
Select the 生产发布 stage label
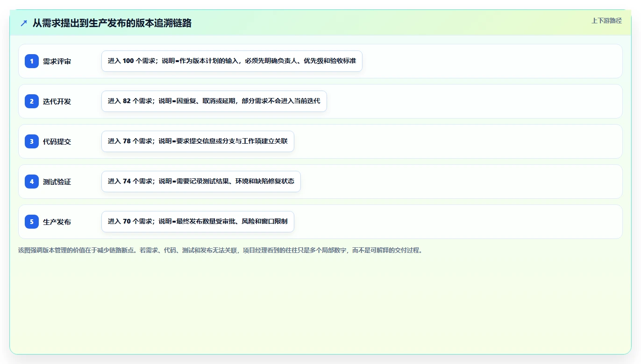pos(57,222)
